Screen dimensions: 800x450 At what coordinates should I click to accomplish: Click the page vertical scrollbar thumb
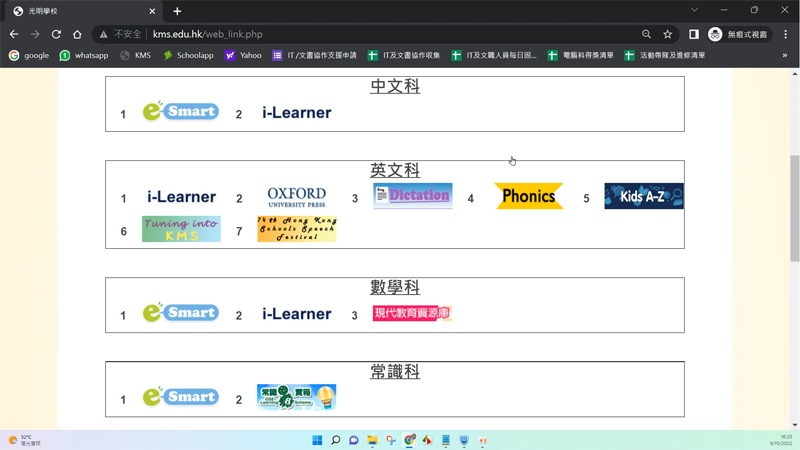(x=795, y=208)
